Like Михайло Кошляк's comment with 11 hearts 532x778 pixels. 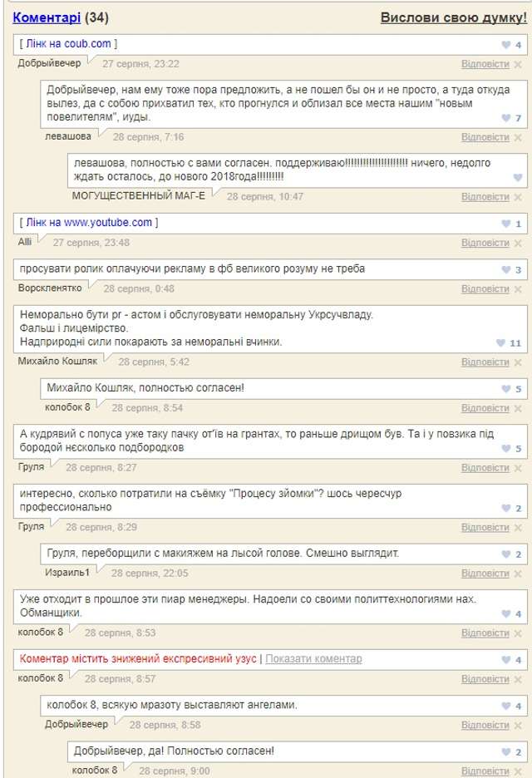[500, 342]
